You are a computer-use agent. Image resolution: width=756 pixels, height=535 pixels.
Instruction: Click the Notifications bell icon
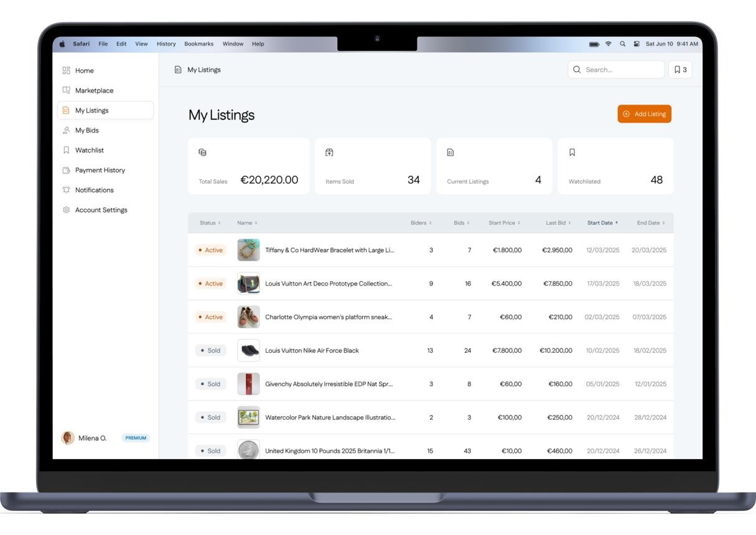tap(66, 190)
